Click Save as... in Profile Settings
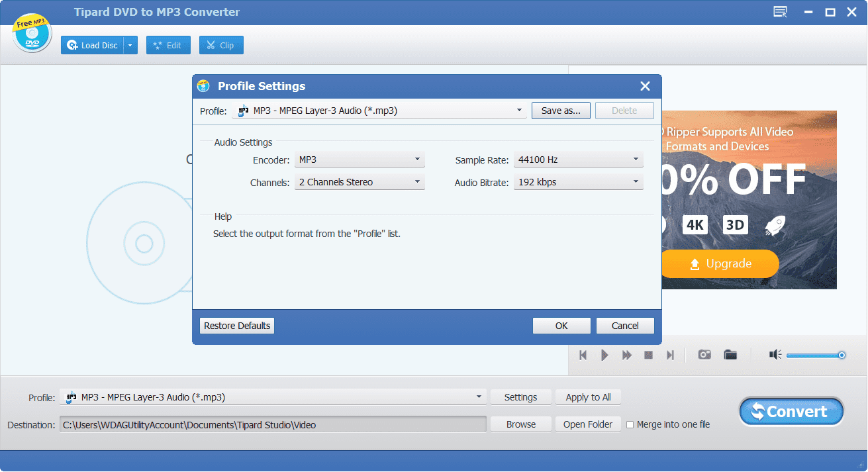This screenshot has width=868, height=472. pyautogui.click(x=561, y=111)
